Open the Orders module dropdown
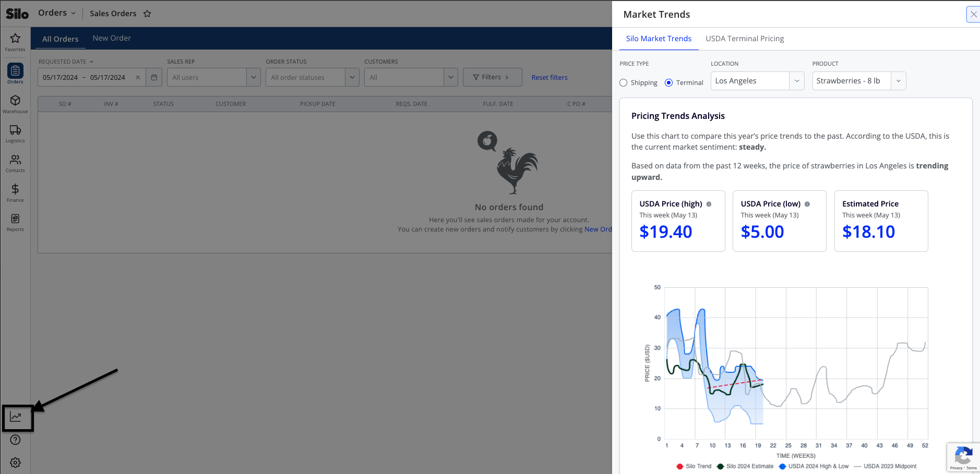This screenshot has height=474, width=980. pyautogui.click(x=57, y=13)
